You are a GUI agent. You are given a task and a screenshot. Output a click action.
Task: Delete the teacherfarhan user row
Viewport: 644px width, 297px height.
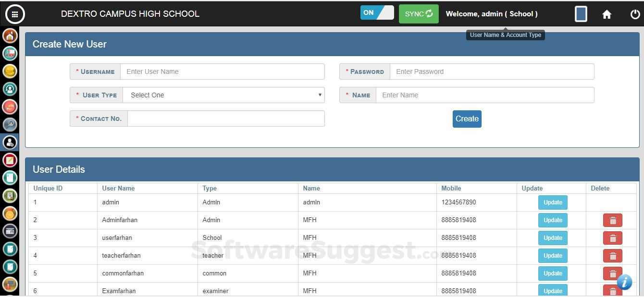[x=612, y=256]
